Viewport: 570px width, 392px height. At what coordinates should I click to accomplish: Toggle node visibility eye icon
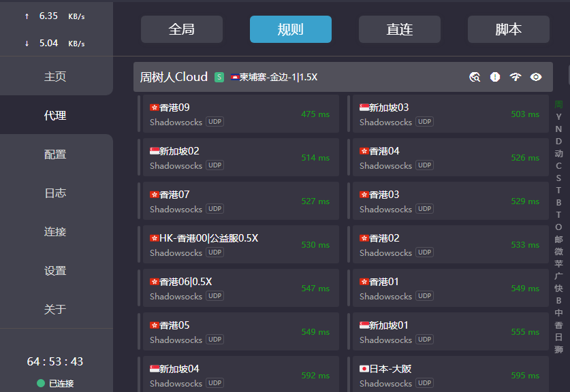coord(536,77)
